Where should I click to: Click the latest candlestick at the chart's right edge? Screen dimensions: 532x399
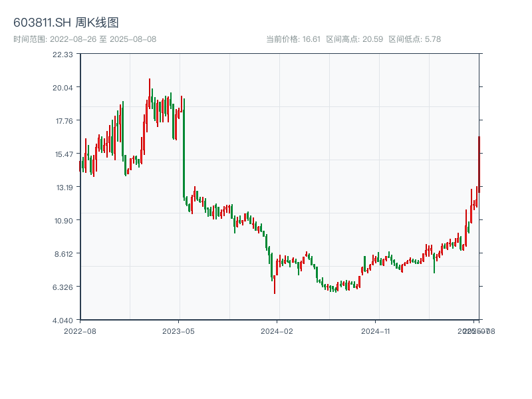(479, 163)
